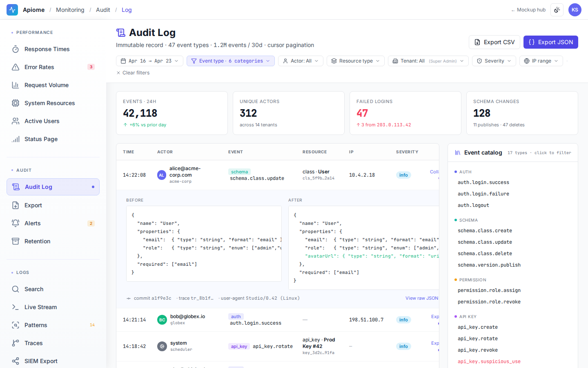The height and width of the screenshot is (368, 588).
Task: Filter catalog by api_key.suspicious_use
Action: point(489,361)
